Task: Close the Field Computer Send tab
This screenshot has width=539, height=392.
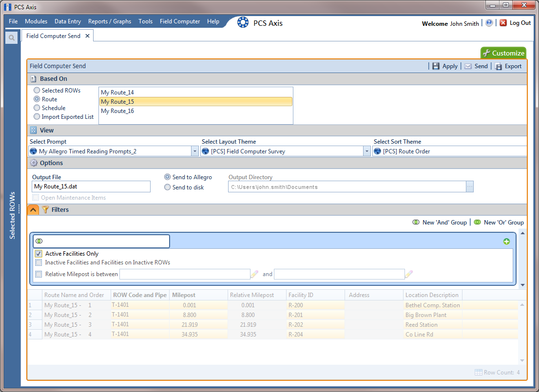Action: (x=87, y=36)
